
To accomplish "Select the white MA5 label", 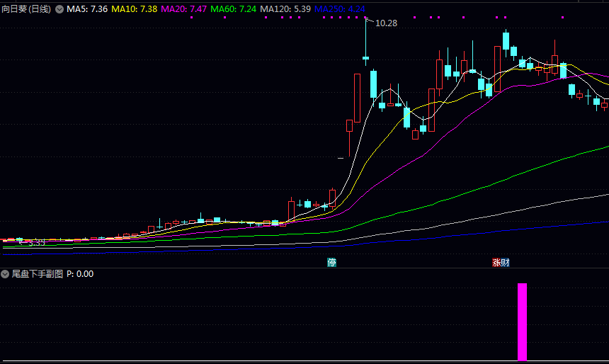I will (87, 9).
